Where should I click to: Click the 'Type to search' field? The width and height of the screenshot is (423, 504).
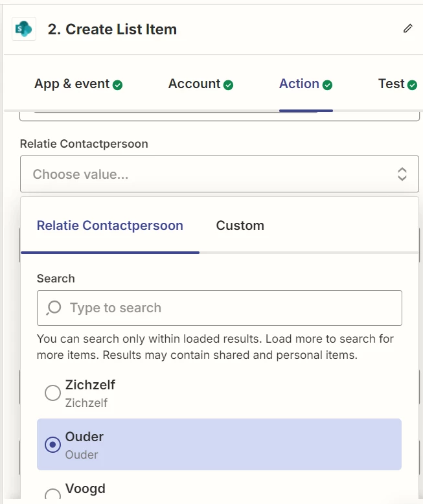tap(227, 308)
